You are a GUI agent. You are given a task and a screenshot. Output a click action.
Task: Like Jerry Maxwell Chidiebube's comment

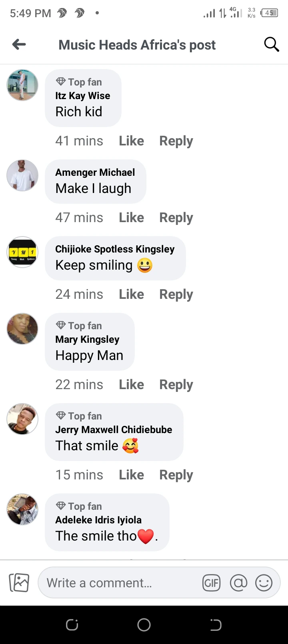[x=131, y=475]
